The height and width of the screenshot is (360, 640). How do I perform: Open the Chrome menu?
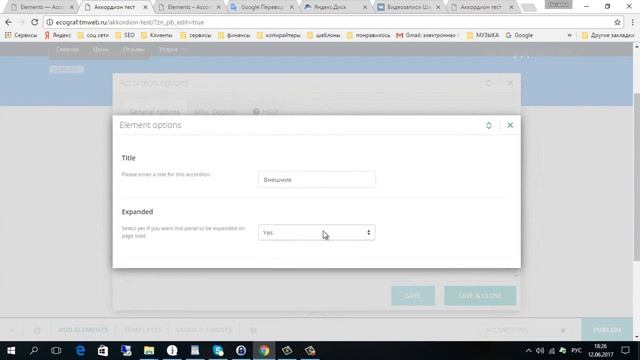633,22
